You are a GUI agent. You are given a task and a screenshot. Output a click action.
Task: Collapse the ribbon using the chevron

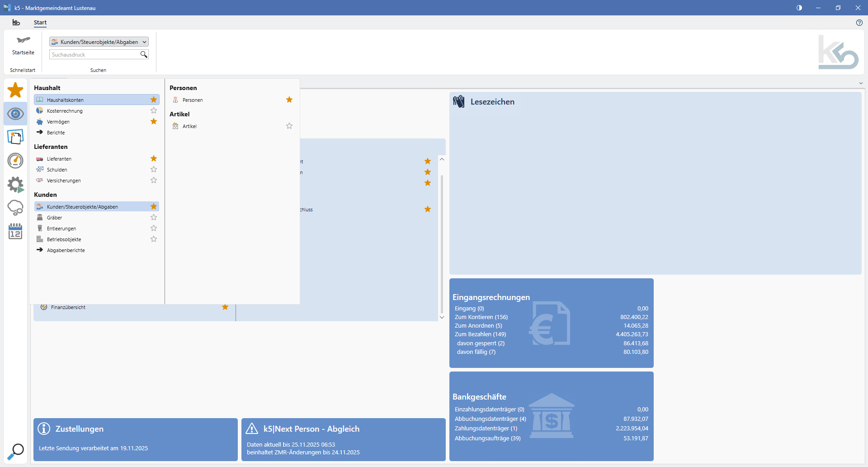coord(861,83)
